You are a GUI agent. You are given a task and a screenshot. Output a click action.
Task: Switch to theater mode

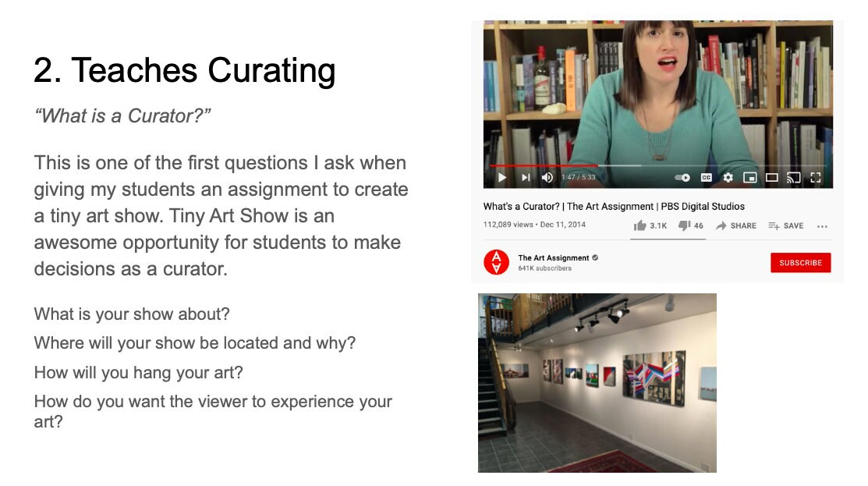point(771,178)
